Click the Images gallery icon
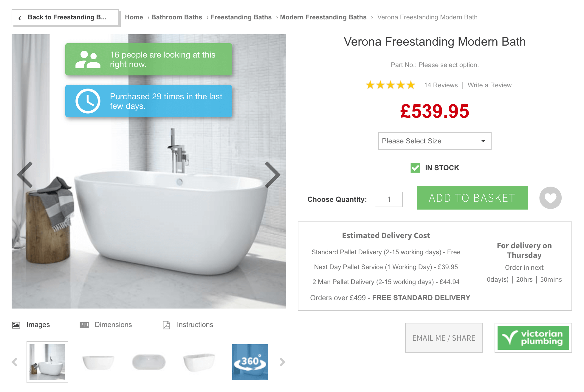 [x=16, y=325]
